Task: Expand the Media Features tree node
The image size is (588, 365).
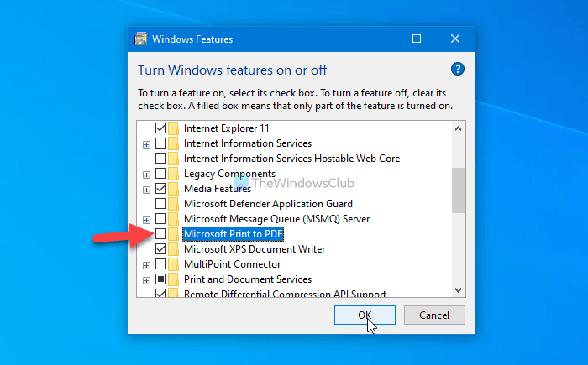Action: [x=147, y=190]
